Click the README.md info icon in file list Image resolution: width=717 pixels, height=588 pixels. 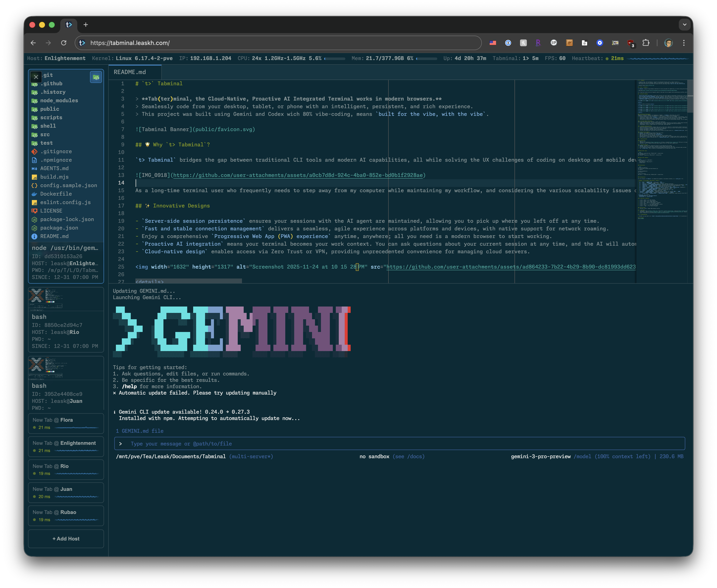(34, 237)
